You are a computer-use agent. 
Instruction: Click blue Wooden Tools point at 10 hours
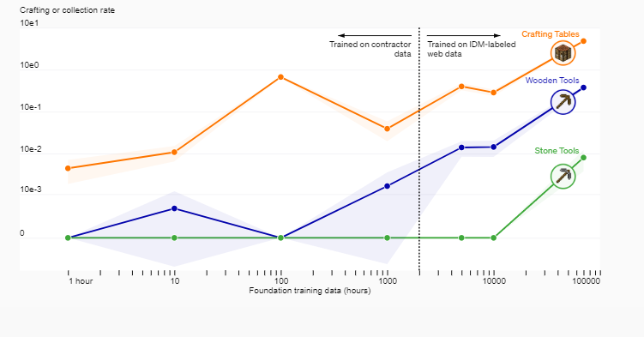[x=174, y=208]
